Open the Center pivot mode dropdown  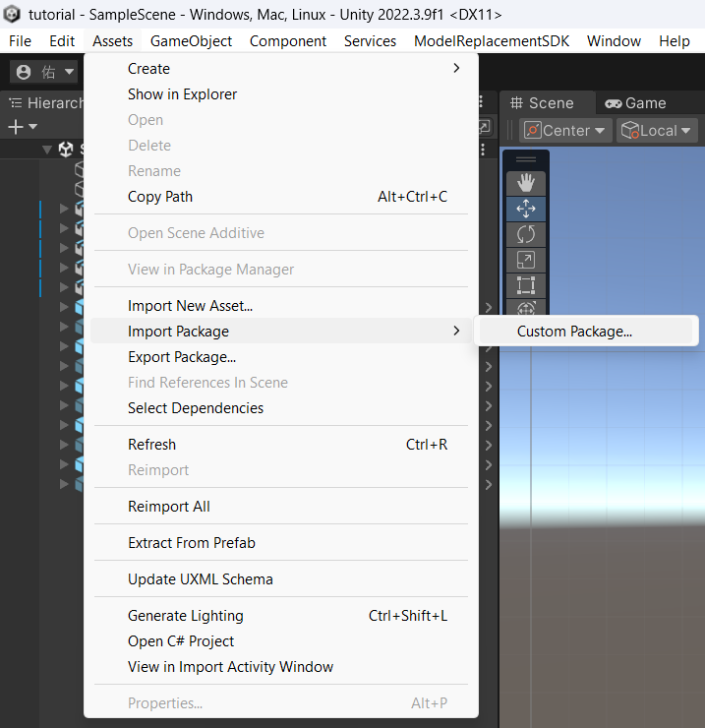(565, 131)
